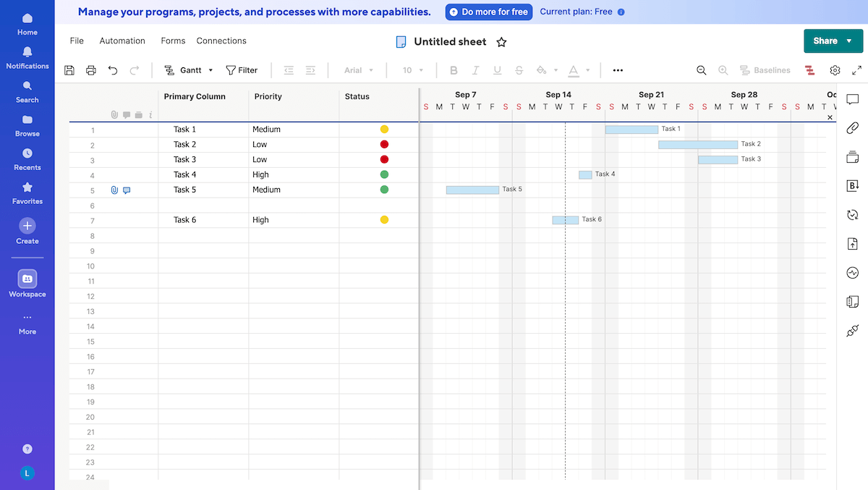Open the Conversations panel in right sidebar
Viewport: 868px width, 490px height.
click(852, 99)
